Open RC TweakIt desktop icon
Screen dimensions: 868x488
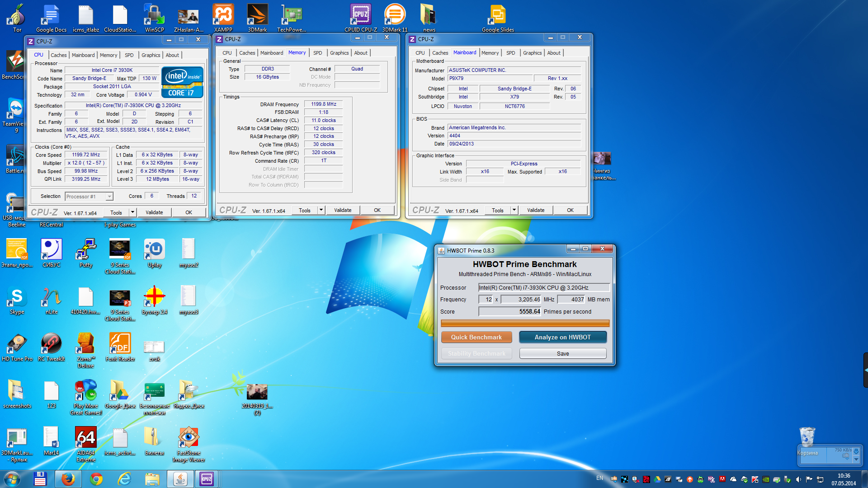(x=51, y=347)
